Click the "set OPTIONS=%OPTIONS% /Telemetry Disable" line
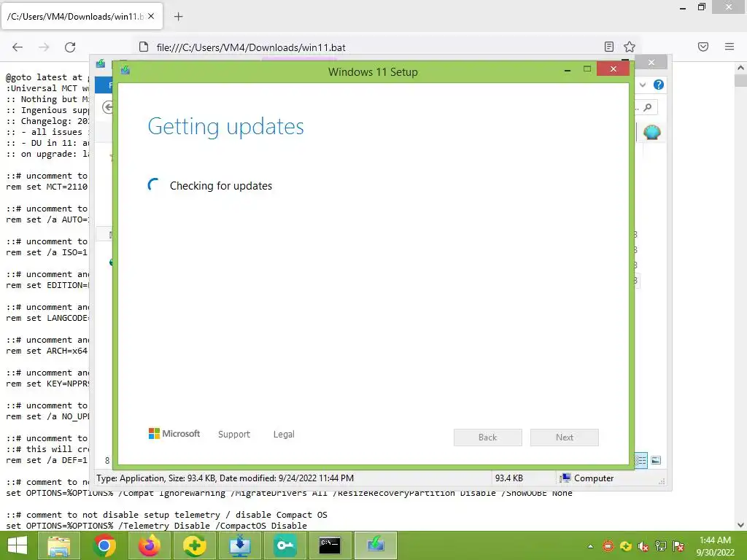 tap(156, 526)
